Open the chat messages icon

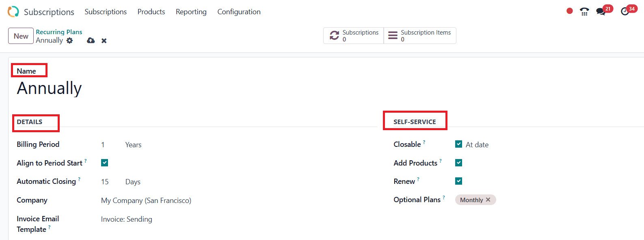601,11
